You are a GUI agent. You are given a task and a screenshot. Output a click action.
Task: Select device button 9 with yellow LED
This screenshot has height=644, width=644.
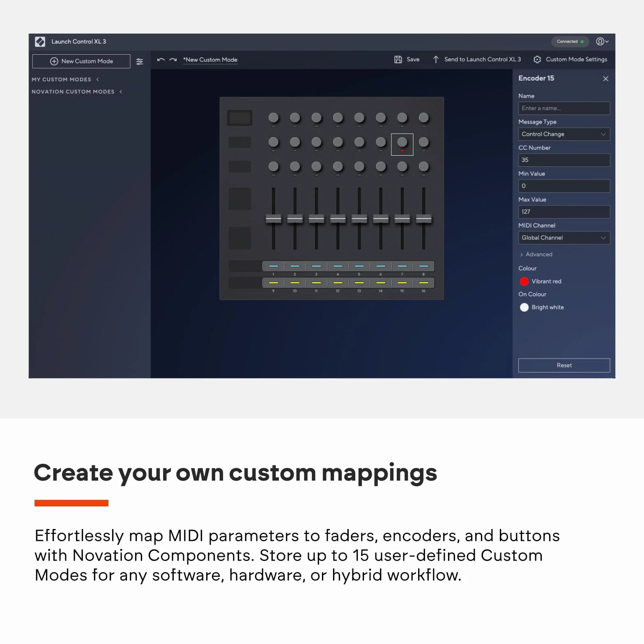point(274,283)
